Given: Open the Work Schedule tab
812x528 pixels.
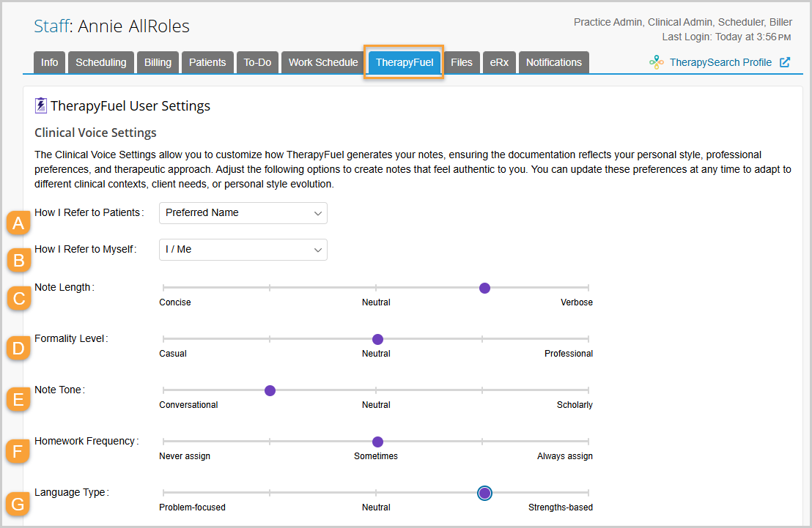Looking at the screenshot, I should [x=323, y=63].
